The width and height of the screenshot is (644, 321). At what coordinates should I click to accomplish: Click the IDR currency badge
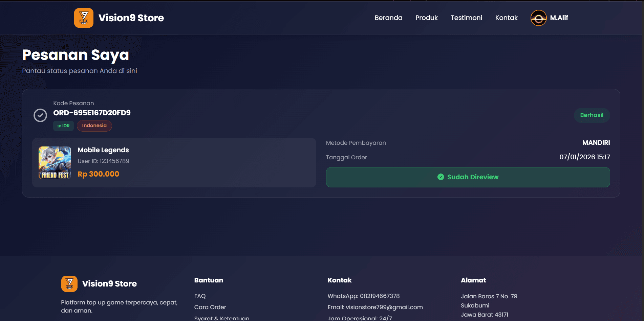point(63,126)
